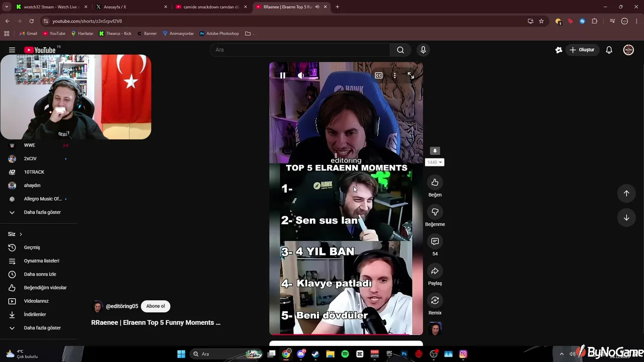Open the Animasyonlar bookmark

tap(178, 34)
